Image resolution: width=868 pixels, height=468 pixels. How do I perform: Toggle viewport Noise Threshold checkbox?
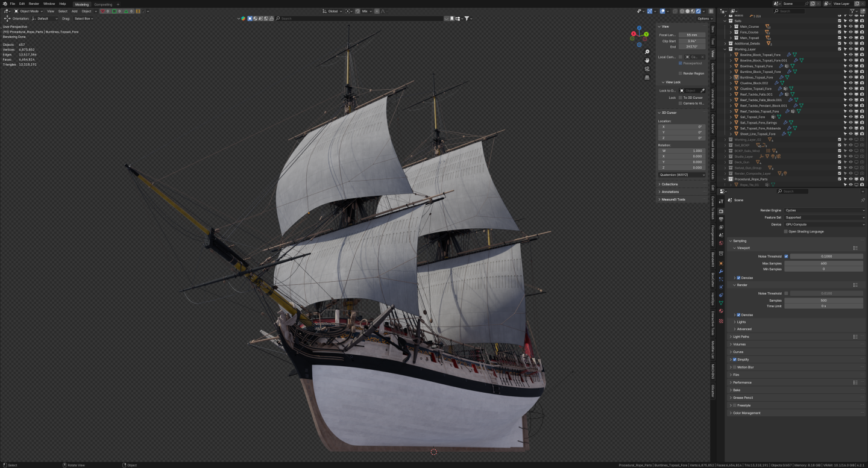786,256
